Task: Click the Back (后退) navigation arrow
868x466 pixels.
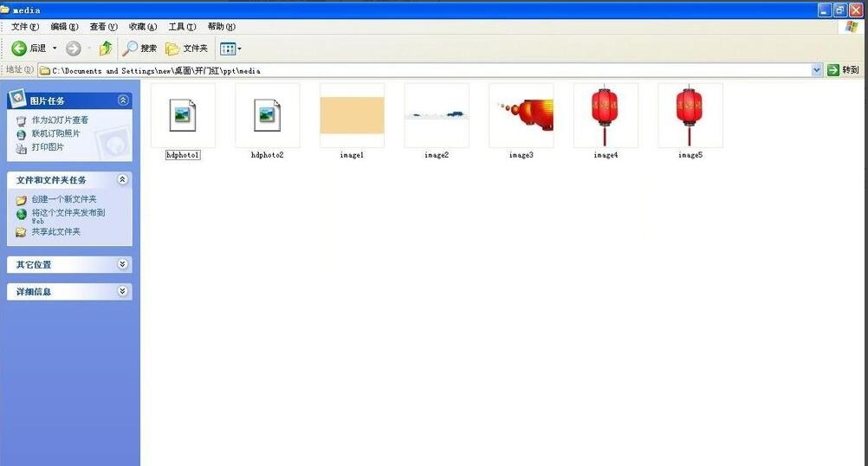Action: pos(19,49)
